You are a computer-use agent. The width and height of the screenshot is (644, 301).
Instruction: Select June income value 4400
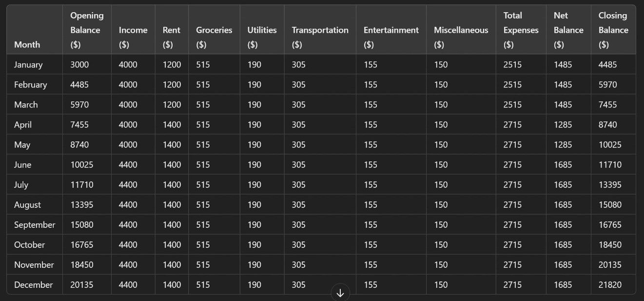(128, 164)
